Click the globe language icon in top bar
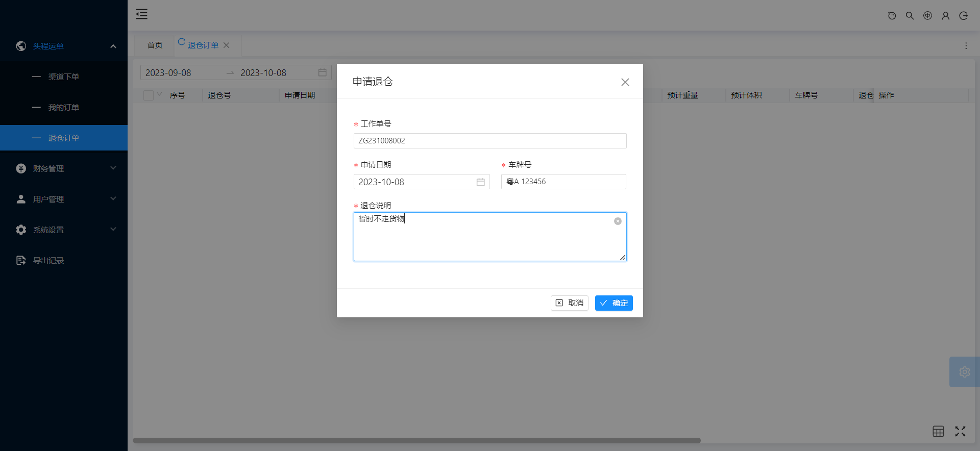Screen dimensions: 980x451 [x=927, y=16]
